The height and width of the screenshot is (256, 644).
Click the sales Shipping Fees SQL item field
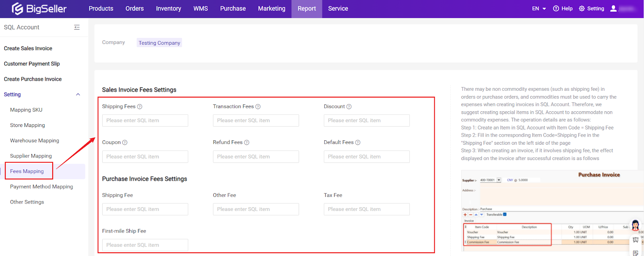pyautogui.click(x=145, y=121)
